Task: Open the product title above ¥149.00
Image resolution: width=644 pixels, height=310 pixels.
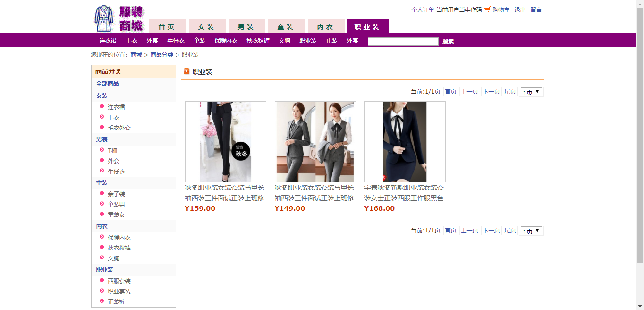Action: (x=314, y=193)
